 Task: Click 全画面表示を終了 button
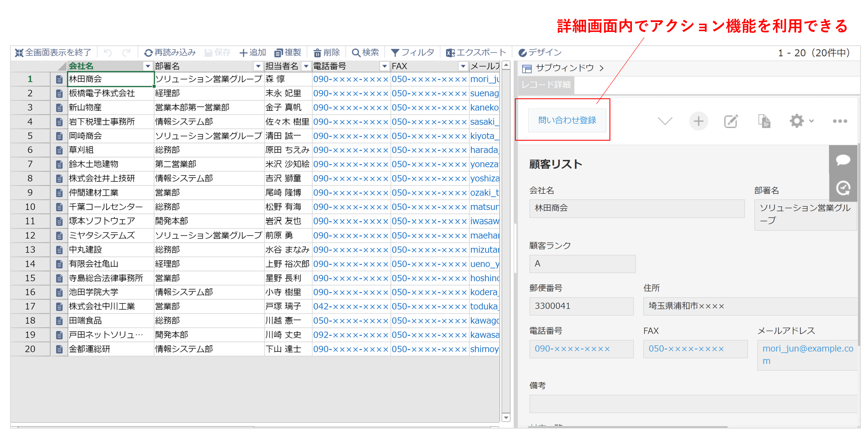(x=53, y=53)
